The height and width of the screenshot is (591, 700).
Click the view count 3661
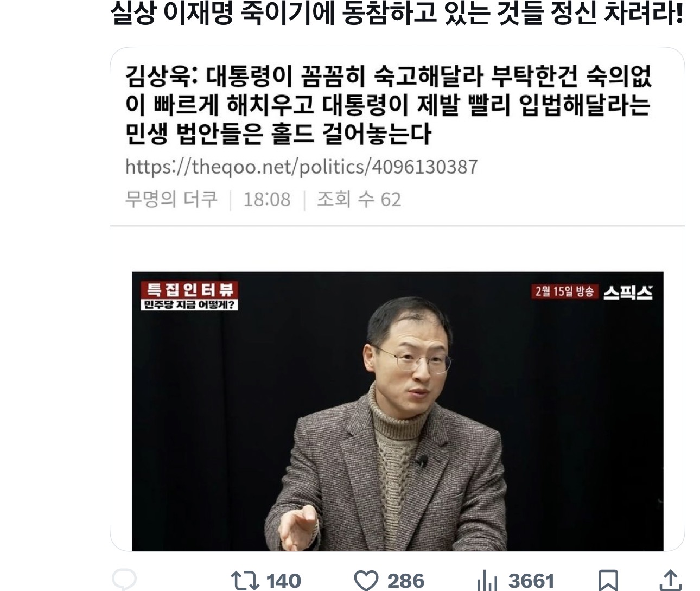coord(531,581)
